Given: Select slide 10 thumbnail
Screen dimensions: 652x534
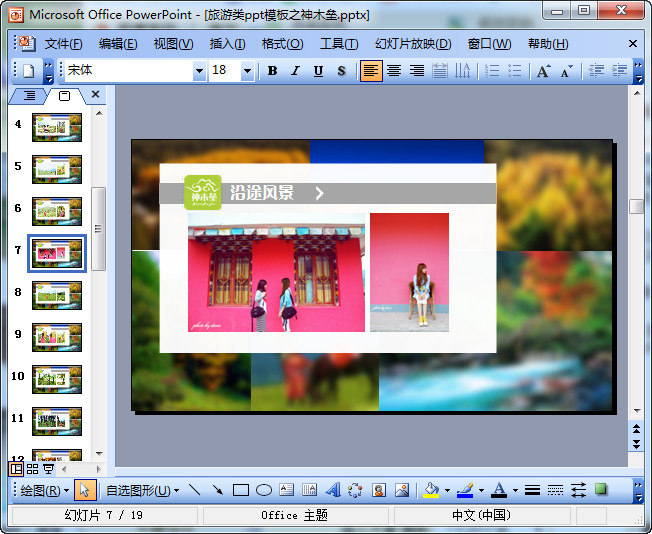Looking at the screenshot, I should point(57,379).
